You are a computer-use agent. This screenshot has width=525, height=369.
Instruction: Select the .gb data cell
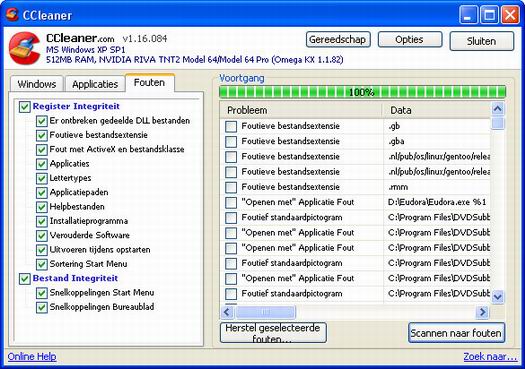click(437, 126)
